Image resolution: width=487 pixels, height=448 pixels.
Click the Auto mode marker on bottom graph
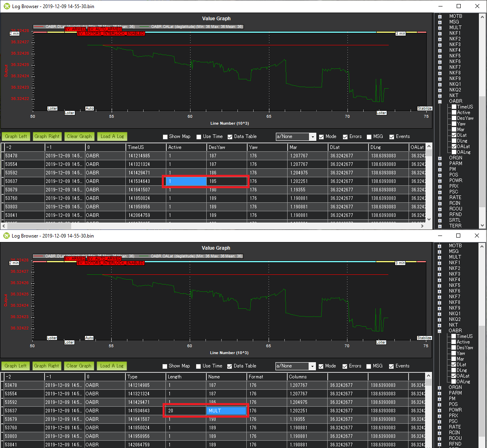[89, 338]
